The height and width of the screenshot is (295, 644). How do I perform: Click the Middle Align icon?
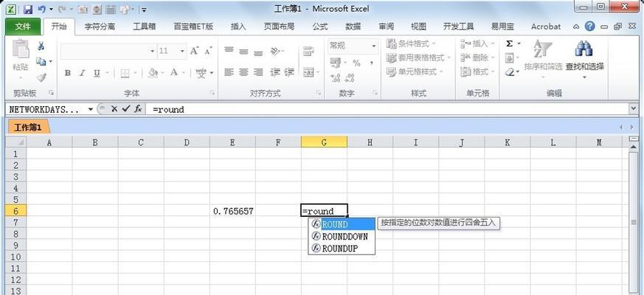tap(243, 51)
